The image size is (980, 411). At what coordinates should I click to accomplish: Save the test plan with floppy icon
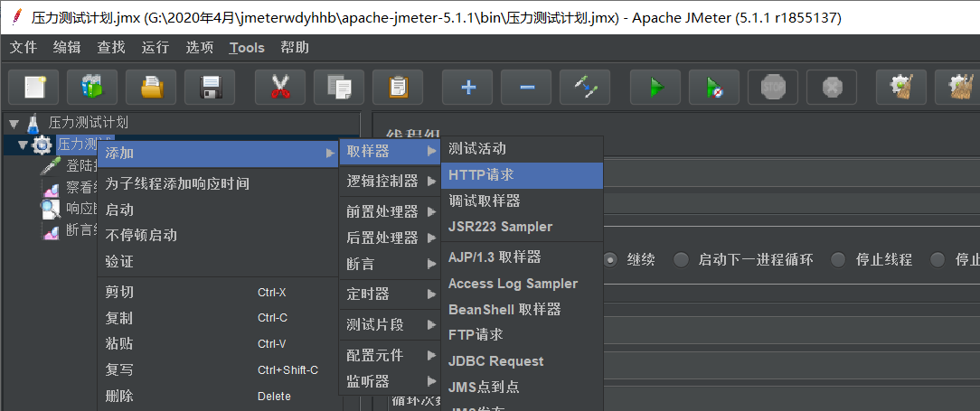(x=210, y=87)
